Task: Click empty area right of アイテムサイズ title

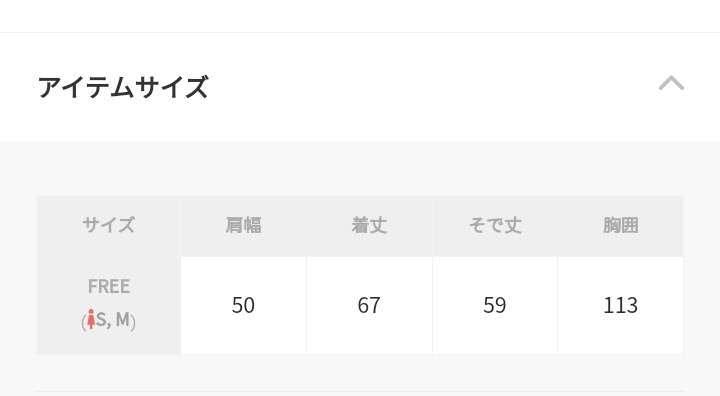Action: 432,87
